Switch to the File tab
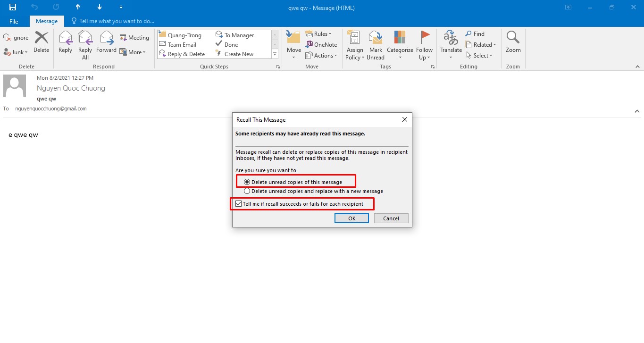Screen dimensions: 644x343 (x=14, y=21)
